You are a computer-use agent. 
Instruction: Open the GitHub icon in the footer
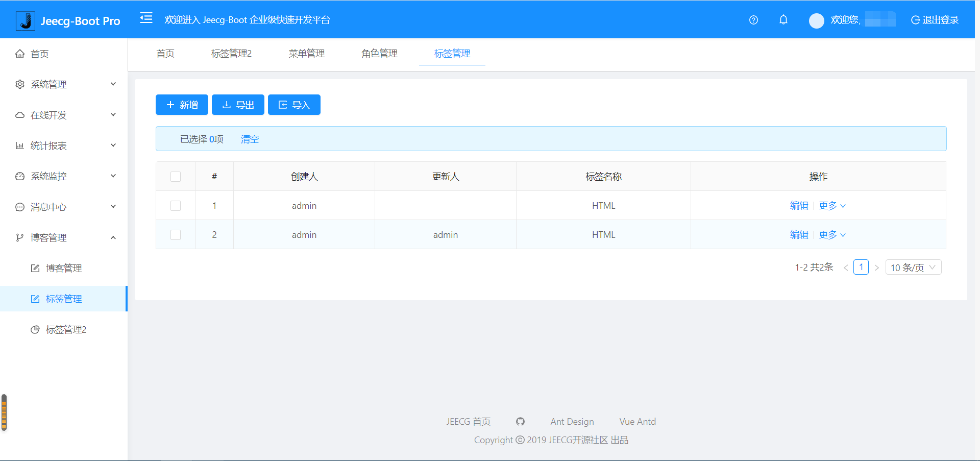520,422
